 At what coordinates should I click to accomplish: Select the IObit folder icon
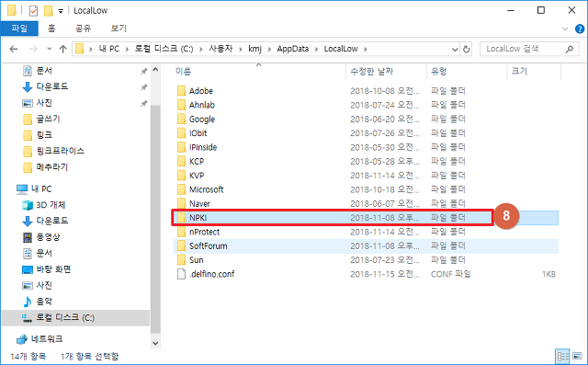[182, 133]
